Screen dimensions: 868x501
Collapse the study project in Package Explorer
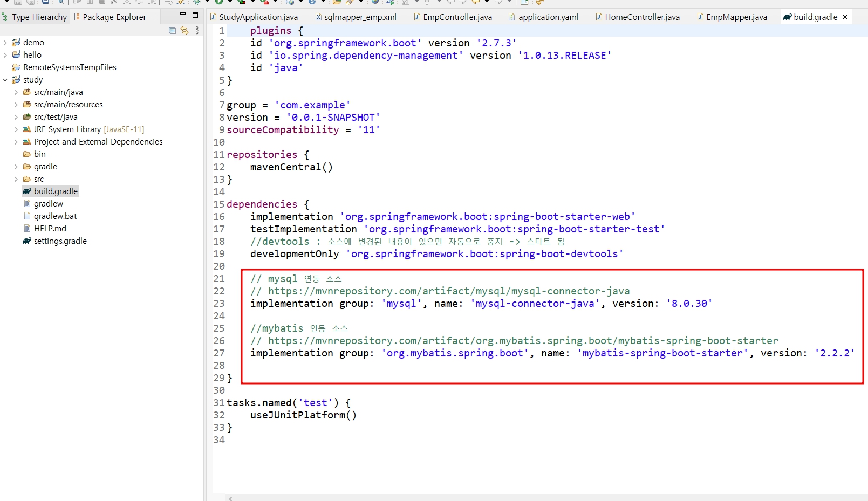[x=6, y=79]
